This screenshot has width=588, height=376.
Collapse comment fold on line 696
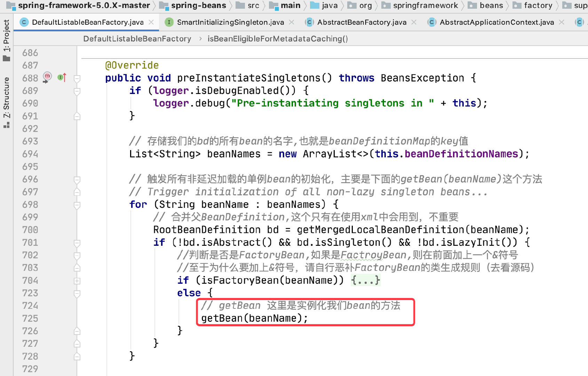[77, 180]
